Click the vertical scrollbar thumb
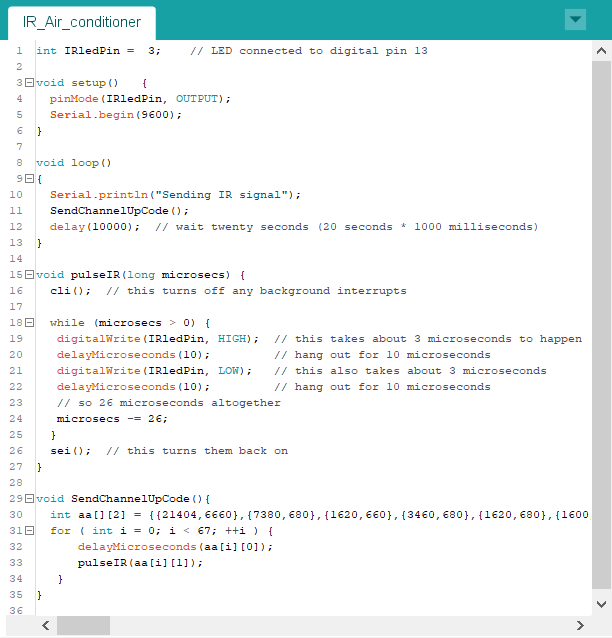612x638 pixels. tap(601, 320)
